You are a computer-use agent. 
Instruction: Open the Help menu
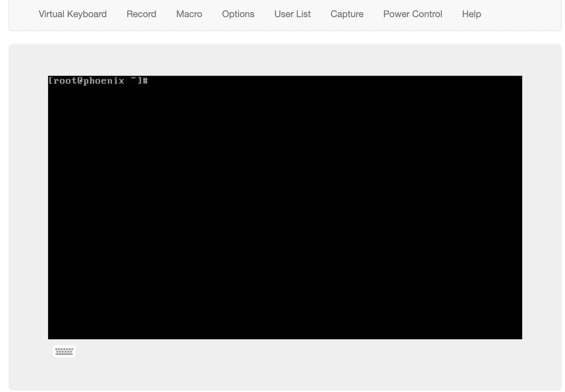(x=471, y=14)
